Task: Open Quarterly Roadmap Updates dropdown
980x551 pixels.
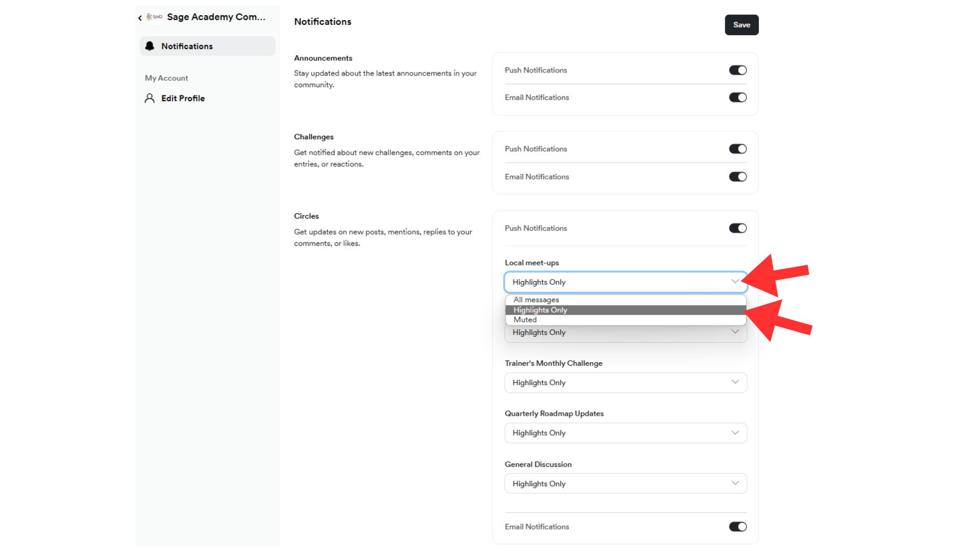Action: [x=625, y=433]
